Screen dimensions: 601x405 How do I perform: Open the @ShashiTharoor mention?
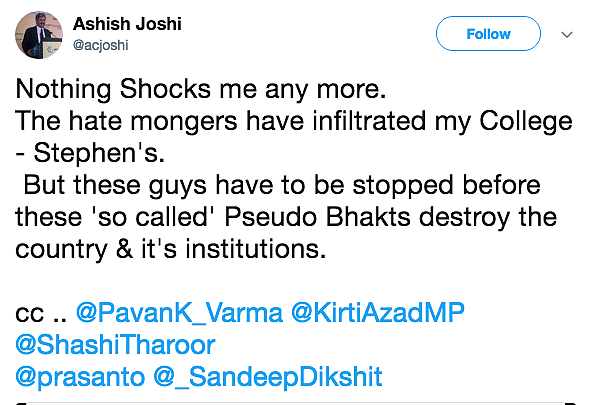pos(115,345)
